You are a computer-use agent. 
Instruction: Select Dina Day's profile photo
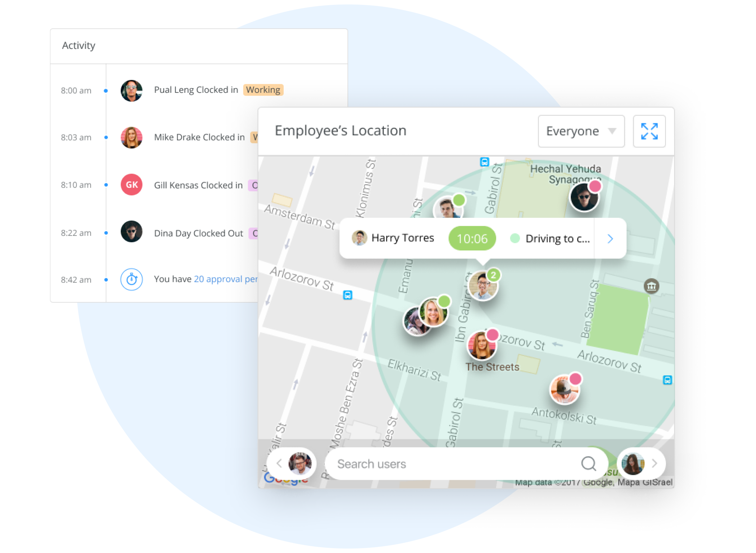(131, 232)
